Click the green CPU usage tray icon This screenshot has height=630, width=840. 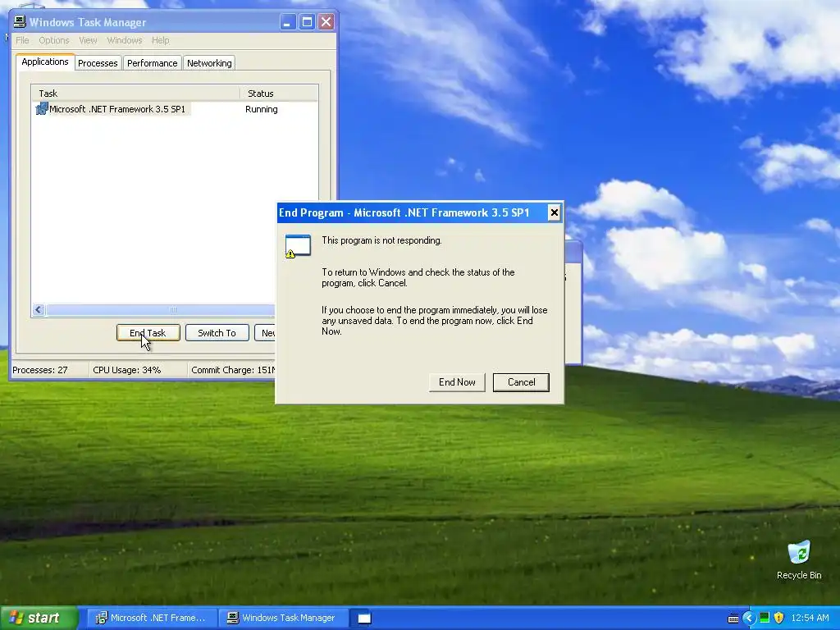765,618
